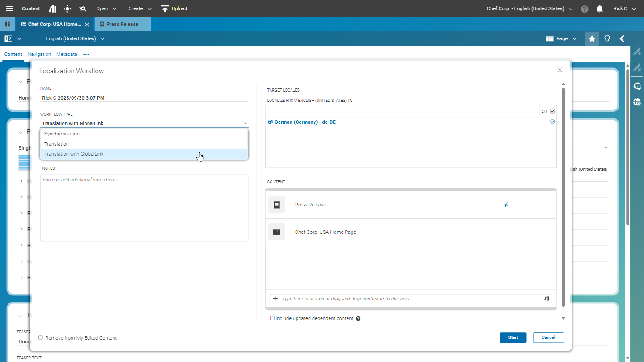Screen dimensions: 644x362
Task: Open the hamburger main menu
Action: 9,8
